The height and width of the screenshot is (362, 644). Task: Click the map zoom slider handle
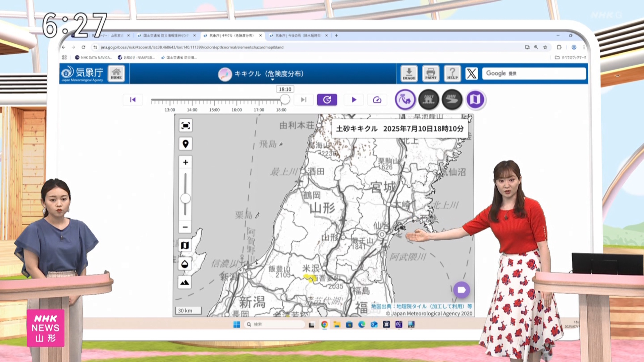click(x=185, y=198)
